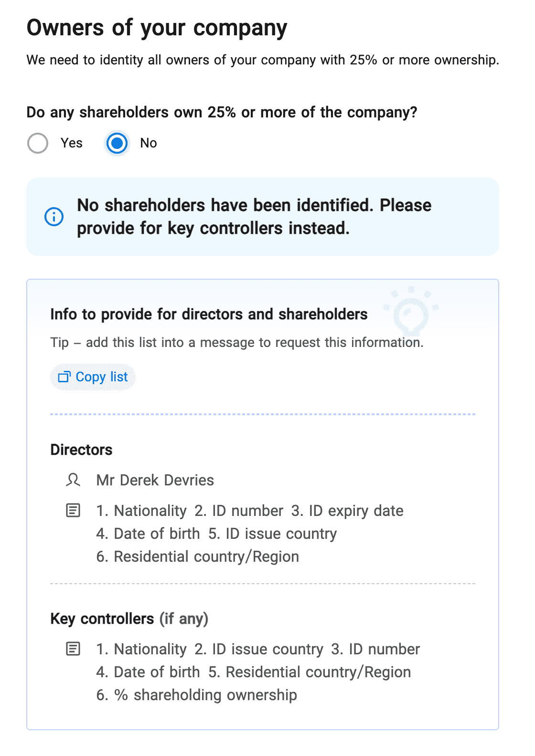The width and height of the screenshot is (535, 756).
Task: Click the "Key controllers (if any)" heading
Action: coord(129,619)
